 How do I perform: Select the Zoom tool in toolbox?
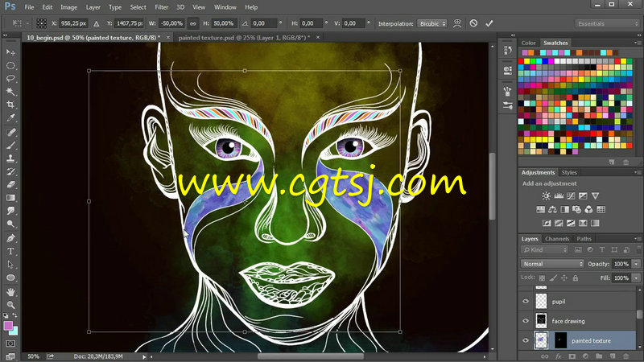(x=10, y=305)
